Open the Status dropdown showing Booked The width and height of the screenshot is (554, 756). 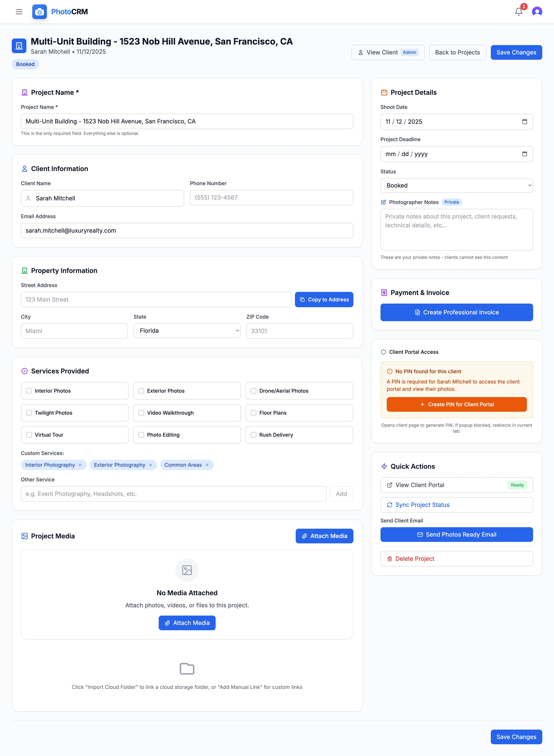coord(456,186)
